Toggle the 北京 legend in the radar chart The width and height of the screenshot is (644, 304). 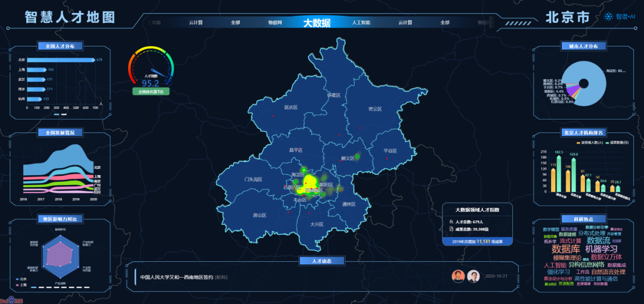click(x=20, y=280)
